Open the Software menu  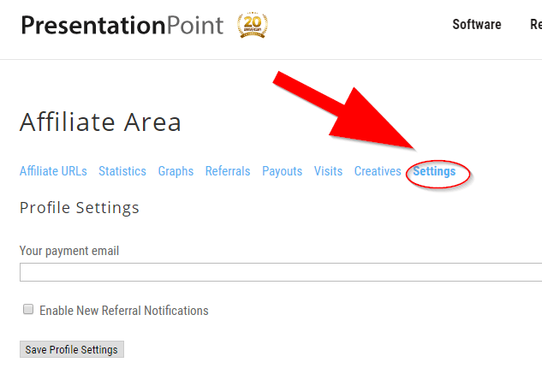(x=476, y=25)
